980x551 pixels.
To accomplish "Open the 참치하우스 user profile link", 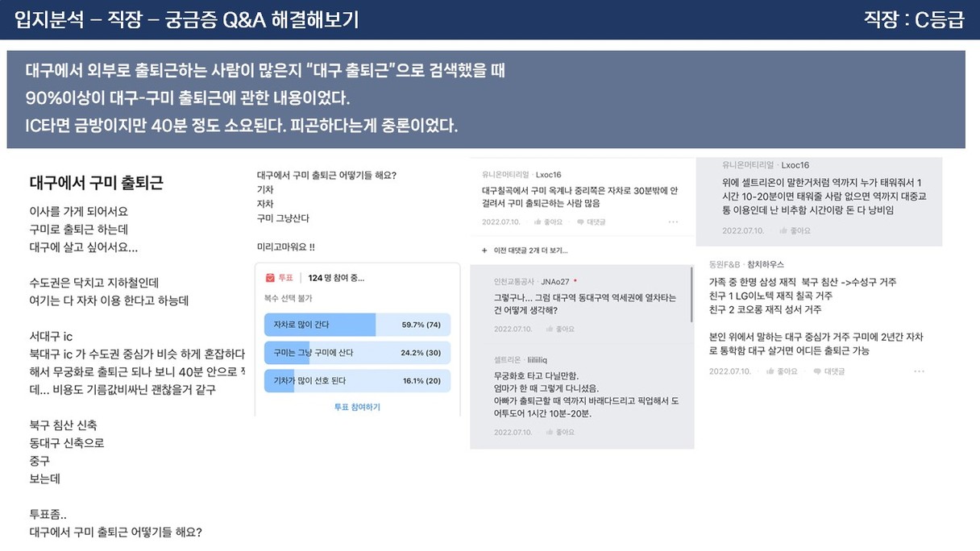I will coord(766,264).
